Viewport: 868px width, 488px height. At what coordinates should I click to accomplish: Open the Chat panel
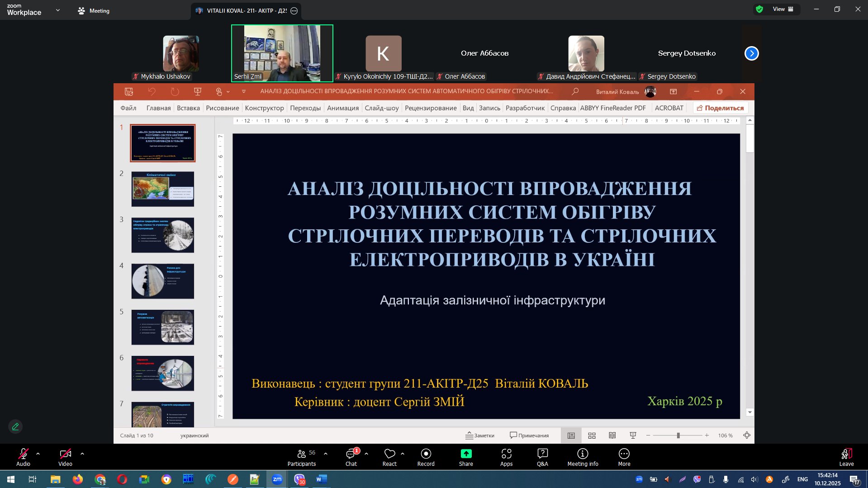click(x=351, y=457)
